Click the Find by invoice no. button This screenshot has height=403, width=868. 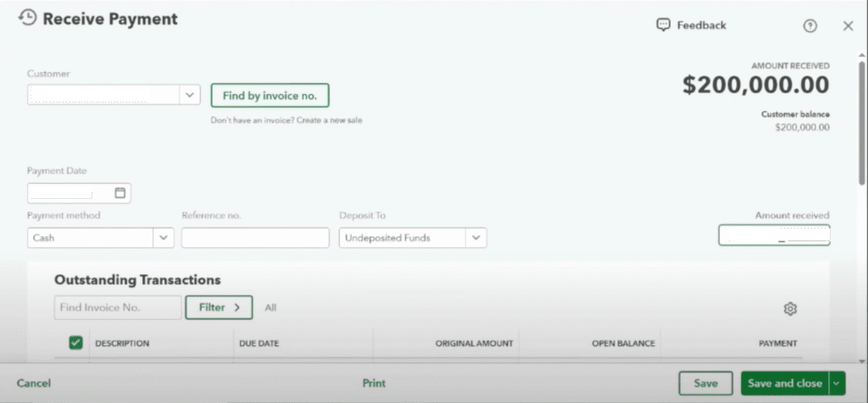[270, 96]
